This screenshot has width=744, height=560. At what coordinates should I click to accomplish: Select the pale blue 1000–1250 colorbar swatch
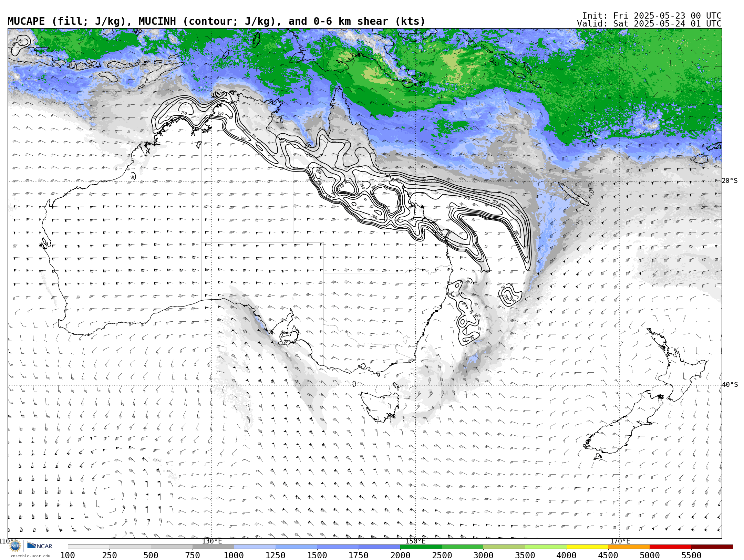pos(255,547)
